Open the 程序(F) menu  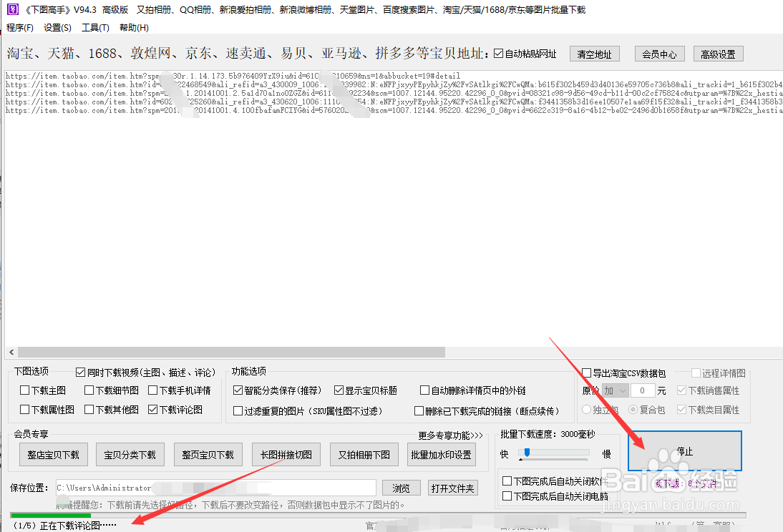click(20, 27)
